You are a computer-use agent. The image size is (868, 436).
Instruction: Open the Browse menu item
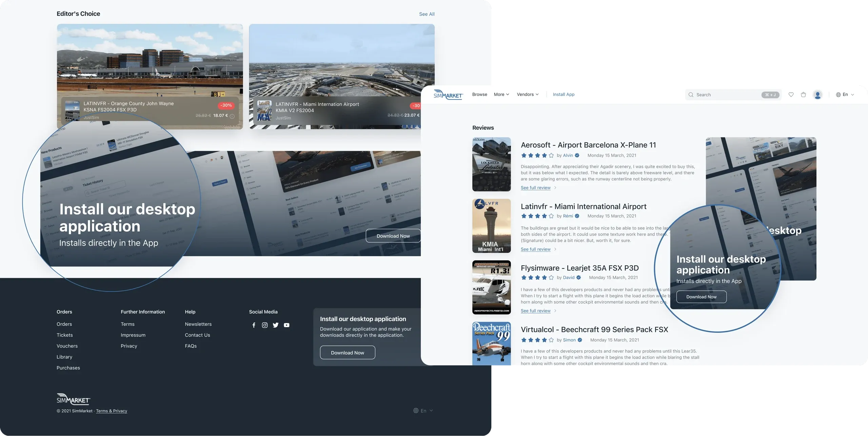pyautogui.click(x=479, y=94)
